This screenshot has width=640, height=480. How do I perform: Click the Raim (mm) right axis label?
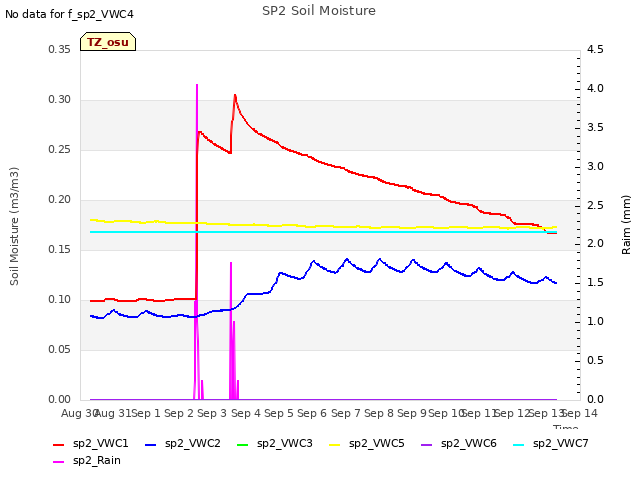[x=626, y=225]
